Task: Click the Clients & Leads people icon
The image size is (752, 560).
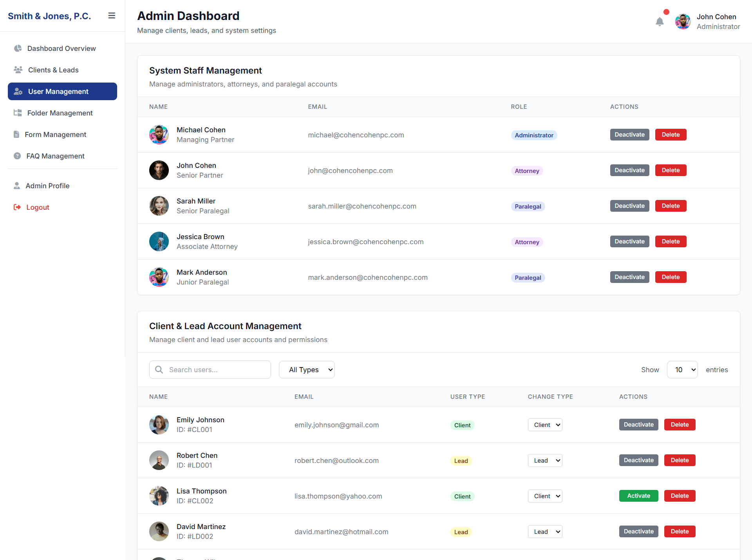Action: coord(18,70)
